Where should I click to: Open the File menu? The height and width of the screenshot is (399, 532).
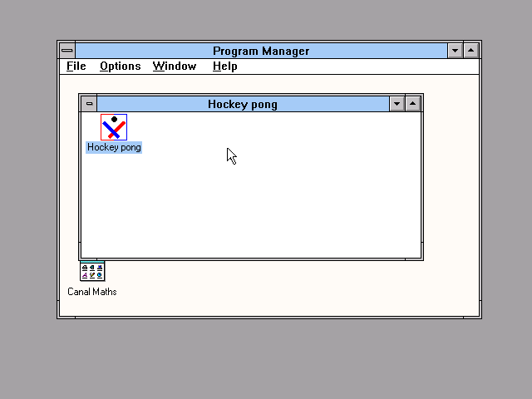tap(76, 66)
